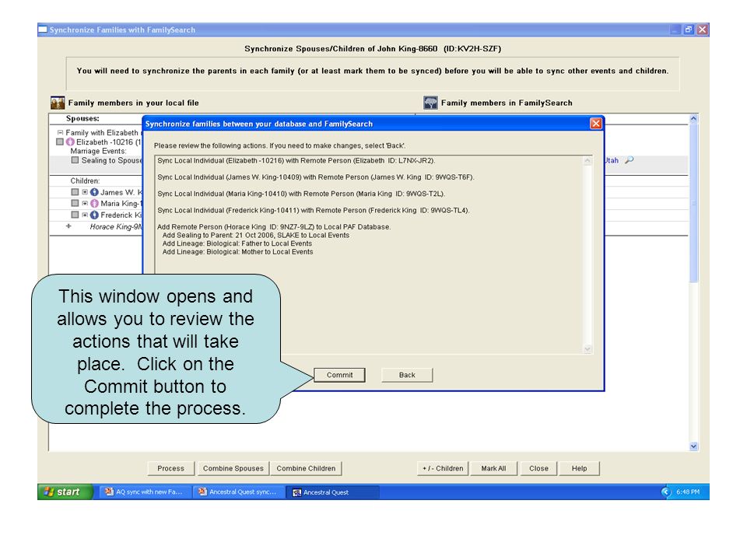The width and height of the screenshot is (747, 560).
Task: Click the main window vertical scrollbar thumb
Action: point(693,202)
